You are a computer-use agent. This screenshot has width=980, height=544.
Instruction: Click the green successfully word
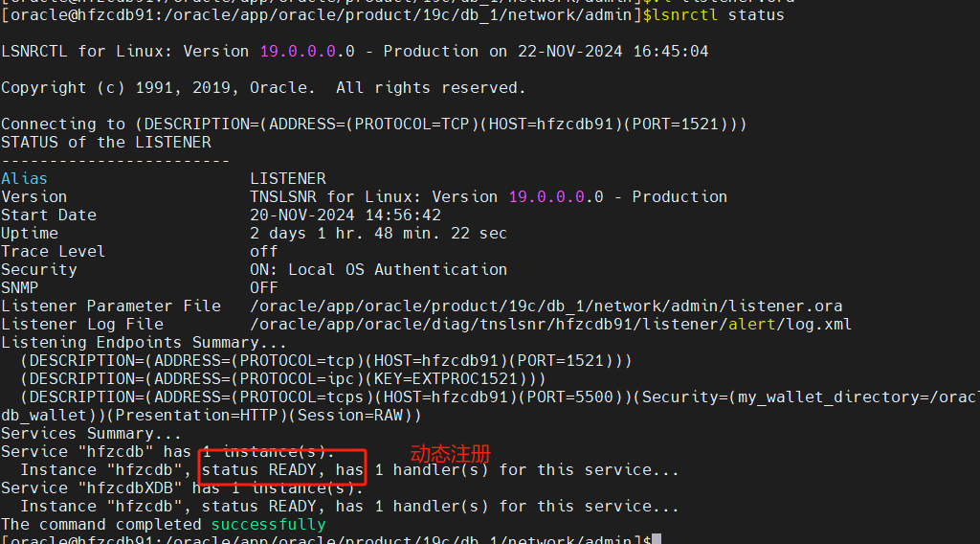coord(268,524)
